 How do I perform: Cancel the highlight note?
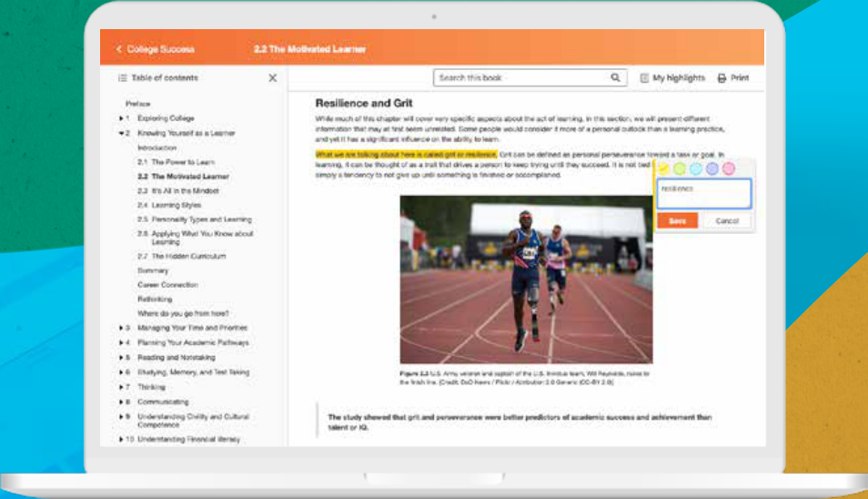(x=727, y=220)
